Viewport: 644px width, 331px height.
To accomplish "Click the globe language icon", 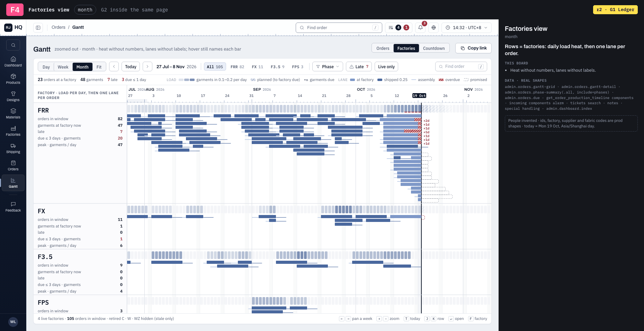I will [x=433, y=28].
